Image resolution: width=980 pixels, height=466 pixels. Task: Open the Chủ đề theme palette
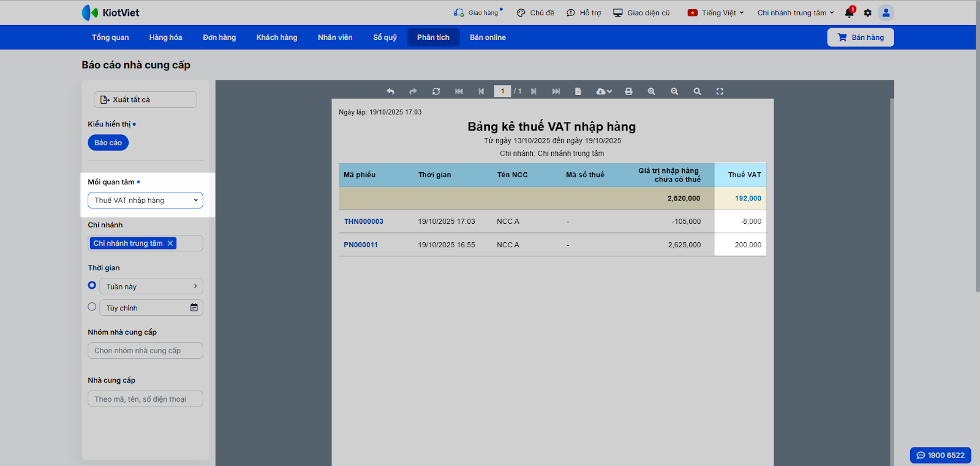coord(535,13)
